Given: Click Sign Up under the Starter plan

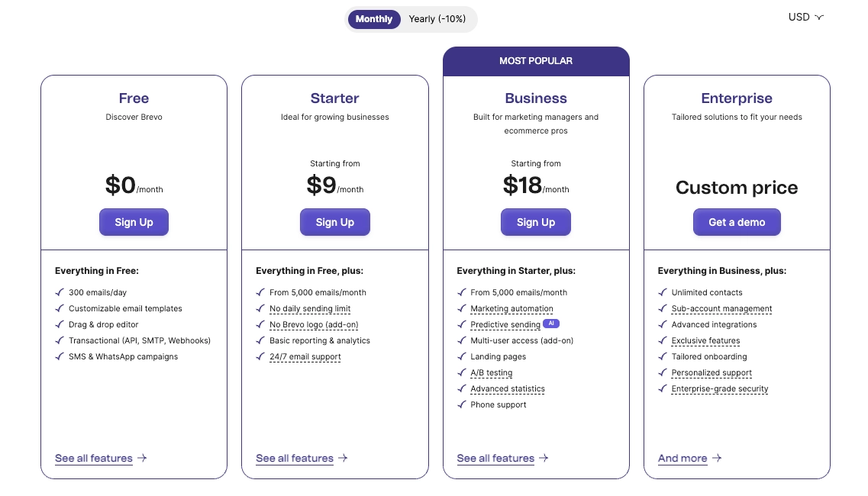Looking at the screenshot, I should coord(335,222).
